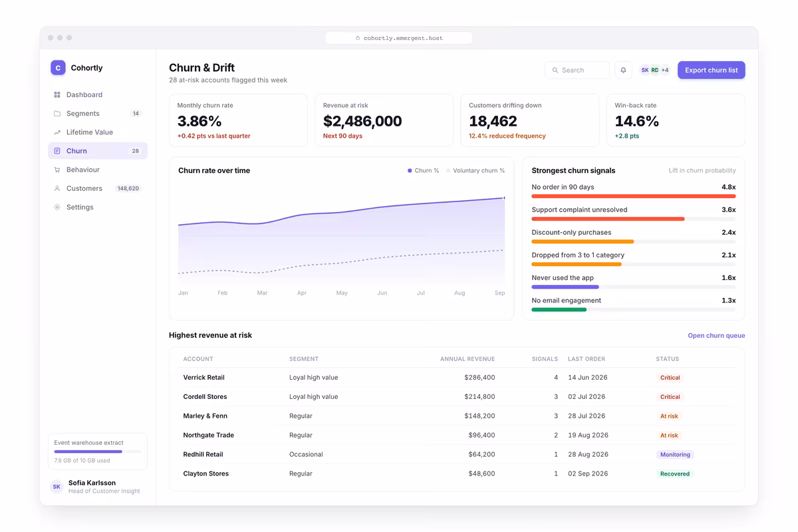Click the Critical badge for Verrick Retail
The width and height of the screenshot is (798, 532).
click(x=670, y=378)
